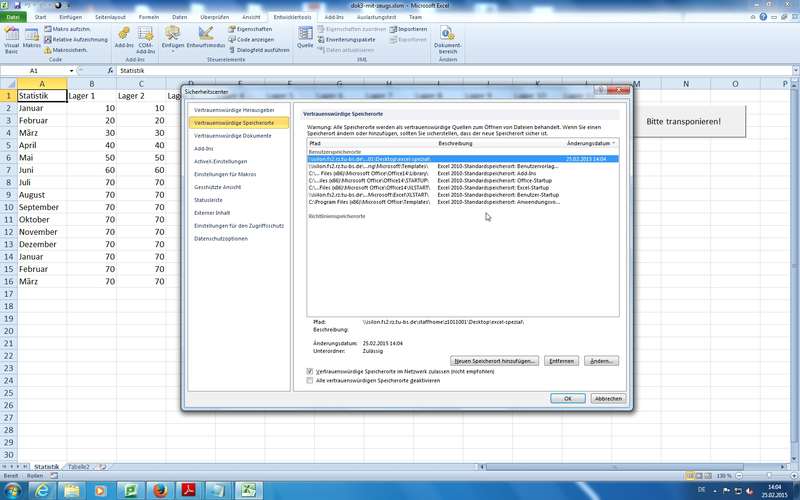The image size is (800, 500).
Task: Expand the Einfügen controls dropdown
Action: click(173, 48)
